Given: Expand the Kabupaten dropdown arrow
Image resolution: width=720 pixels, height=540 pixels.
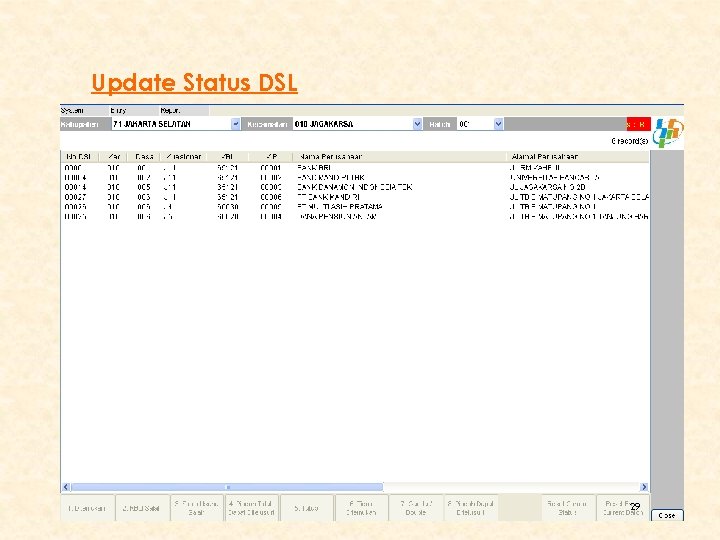Looking at the screenshot, I should click(236, 124).
